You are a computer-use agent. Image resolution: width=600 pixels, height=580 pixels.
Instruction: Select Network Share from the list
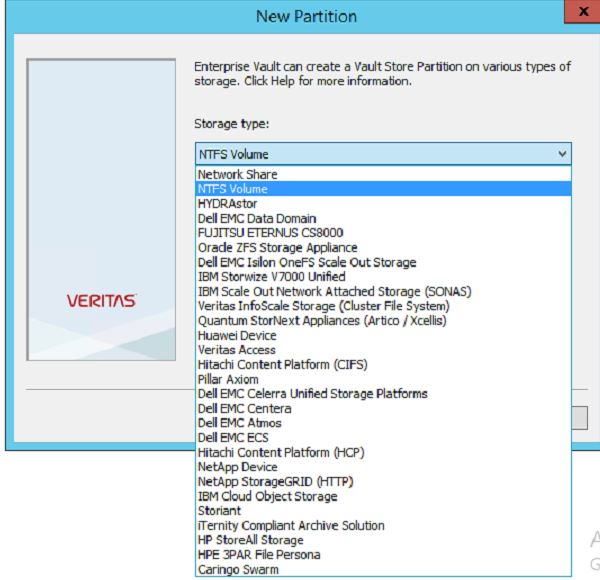237,174
